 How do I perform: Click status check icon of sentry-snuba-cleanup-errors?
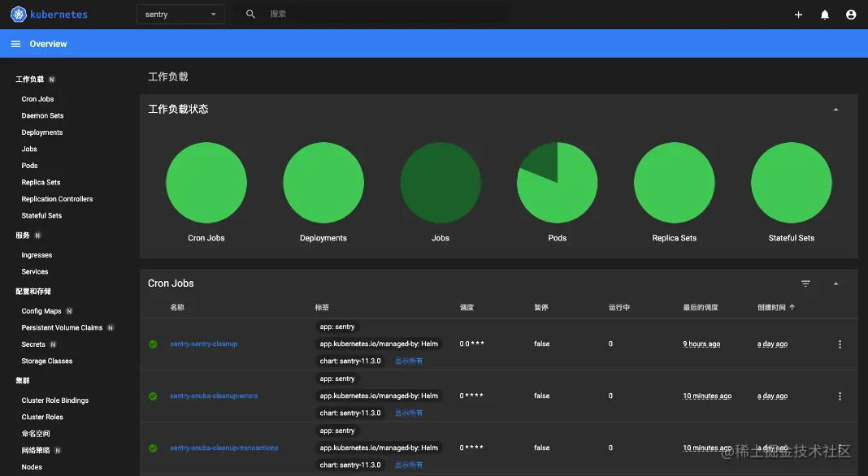[153, 396]
